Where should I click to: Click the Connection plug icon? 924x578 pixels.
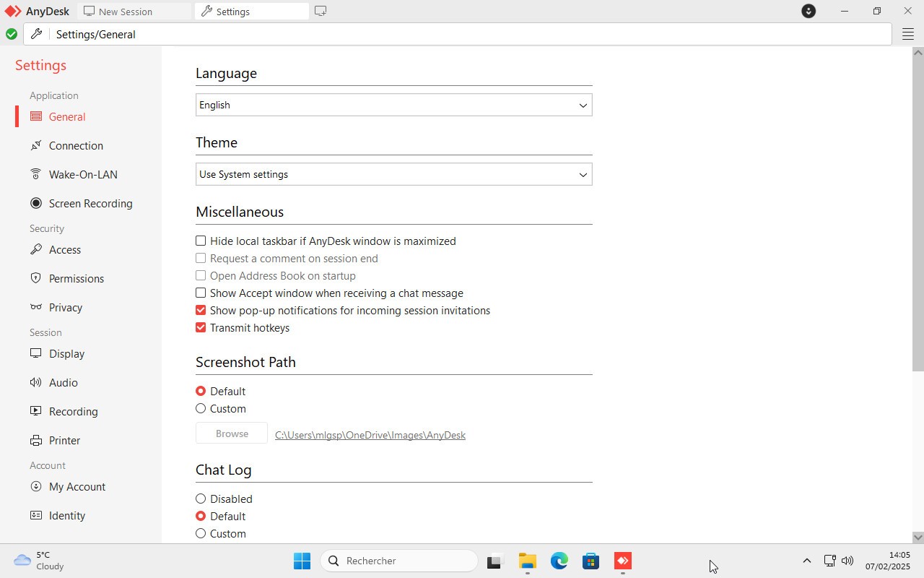[x=36, y=145]
